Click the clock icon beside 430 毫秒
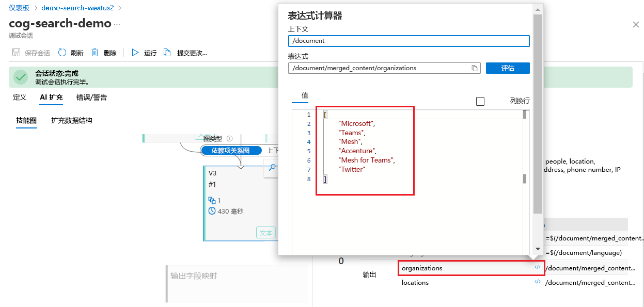The width and height of the screenshot is (644, 307). 212,211
